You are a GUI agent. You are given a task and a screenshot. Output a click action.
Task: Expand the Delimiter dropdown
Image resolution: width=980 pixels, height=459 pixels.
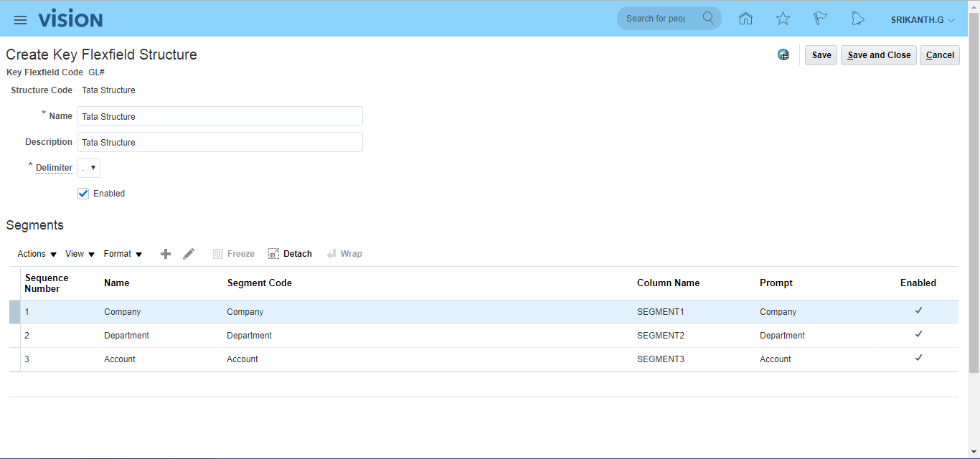pos(89,168)
